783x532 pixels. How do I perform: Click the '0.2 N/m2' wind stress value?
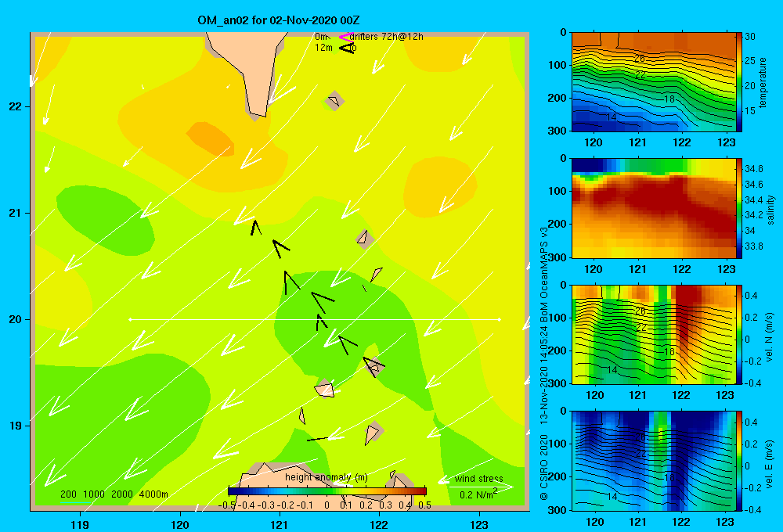tap(478, 494)
